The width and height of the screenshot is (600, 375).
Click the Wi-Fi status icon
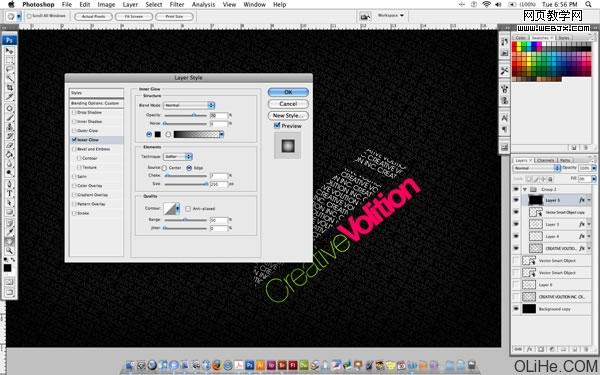(486, 4)
